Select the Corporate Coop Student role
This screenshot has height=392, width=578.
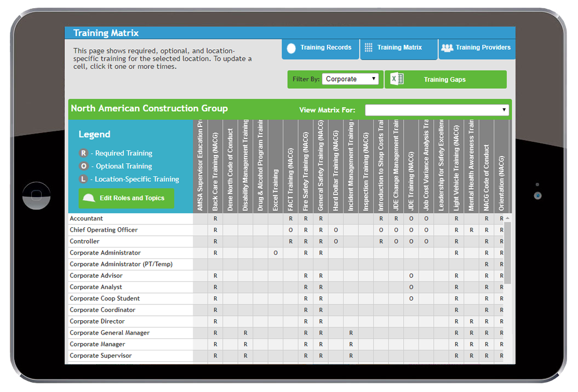click(x=130, y=298)
